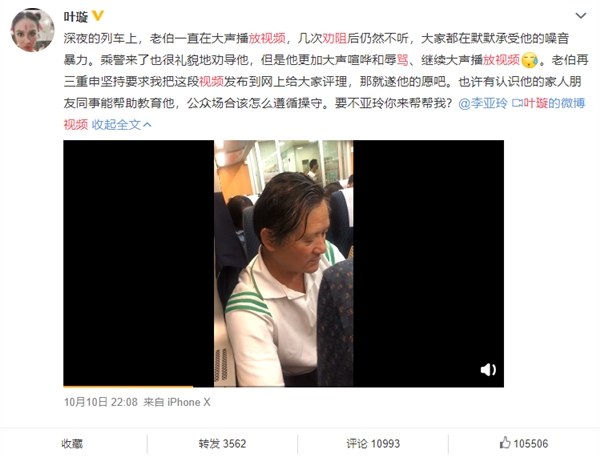Click the thumbs-up like icon
The width and height of the screenshot is (600, 457).
click(505, 443)
